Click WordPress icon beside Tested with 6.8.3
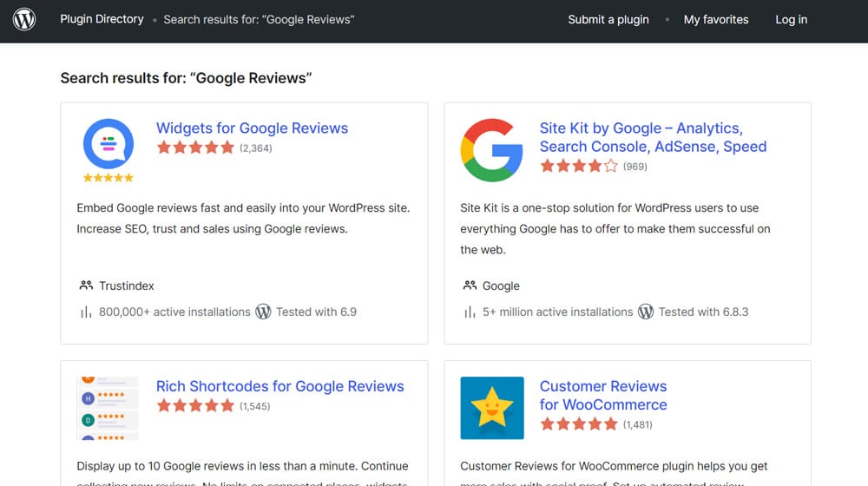 (x=646, y=312)
